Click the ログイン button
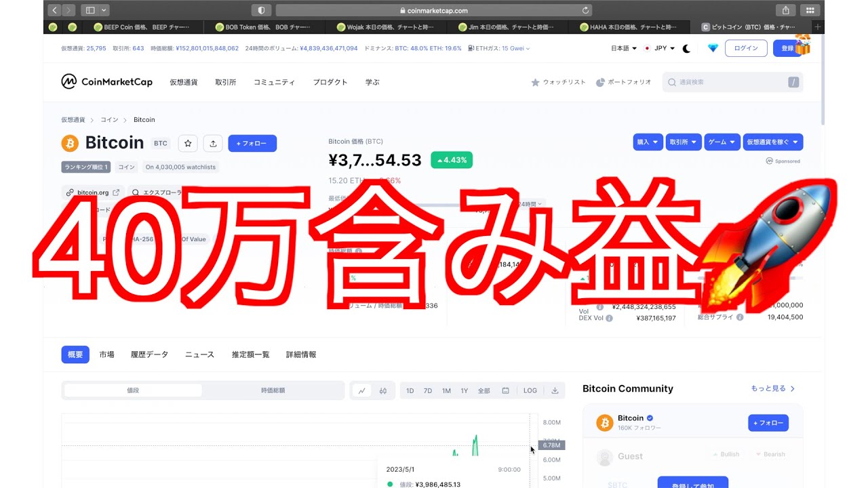The height and width of the screenshot is (488, 868). pyautogui.click(x=746, y=48)
